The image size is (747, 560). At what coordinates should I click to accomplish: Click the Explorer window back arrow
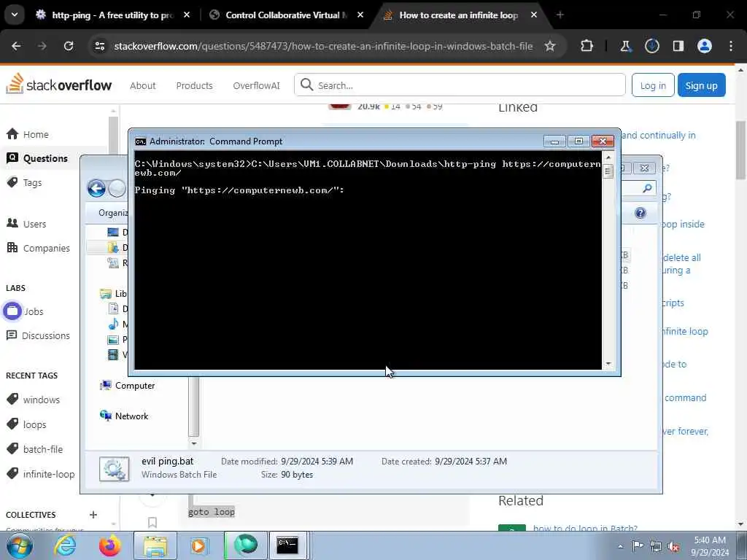96,189
